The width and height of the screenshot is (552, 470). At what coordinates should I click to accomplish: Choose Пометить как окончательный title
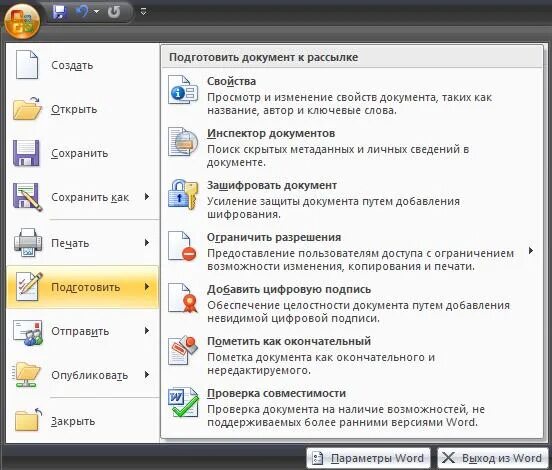tap(289, 341)
